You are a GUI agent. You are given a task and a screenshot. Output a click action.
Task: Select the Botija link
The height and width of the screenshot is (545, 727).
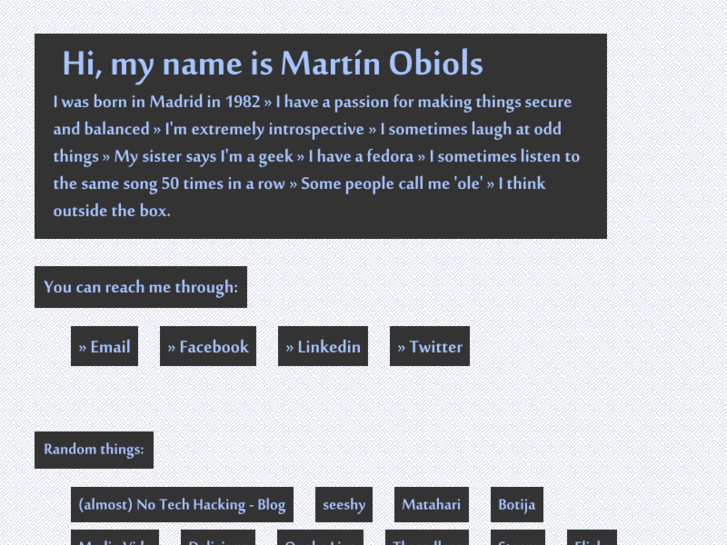[x=517, y=504]
